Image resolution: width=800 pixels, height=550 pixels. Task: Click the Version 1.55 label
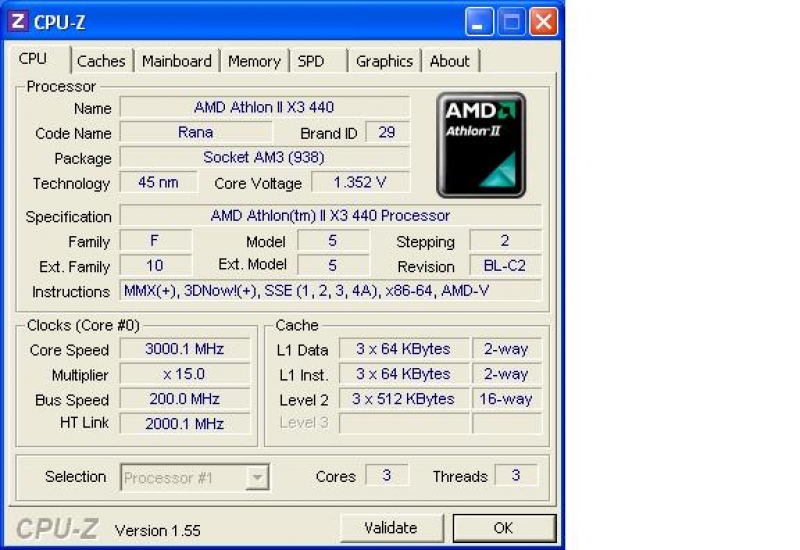(x=158, y=531)
